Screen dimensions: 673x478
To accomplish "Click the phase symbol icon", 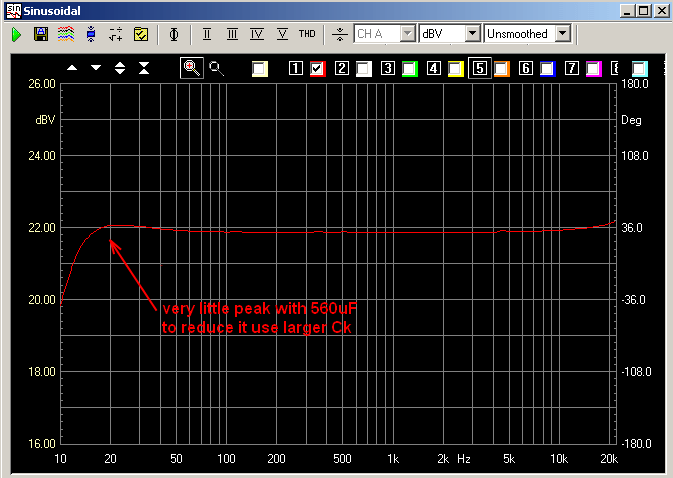I will (174, 34).
